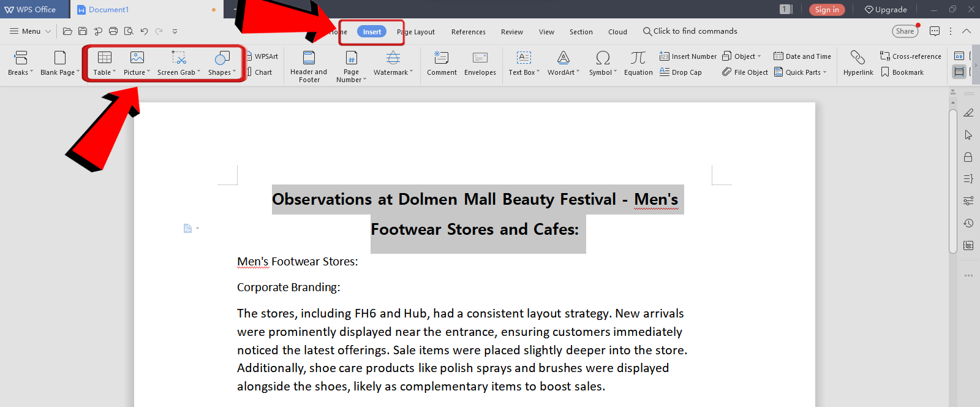Collapse the ribbon with the chevron
This screenshot has height=407, width=980.
pos(967,31)
